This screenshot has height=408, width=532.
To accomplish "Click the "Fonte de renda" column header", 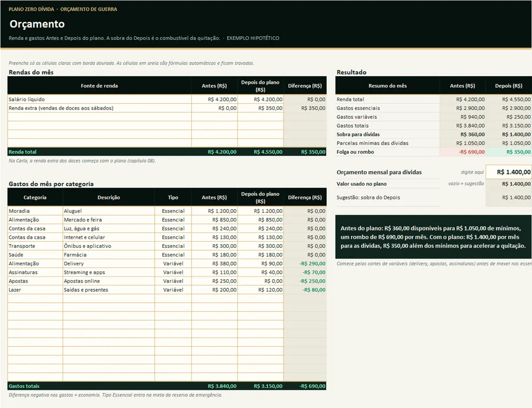I will coord(100,86).
